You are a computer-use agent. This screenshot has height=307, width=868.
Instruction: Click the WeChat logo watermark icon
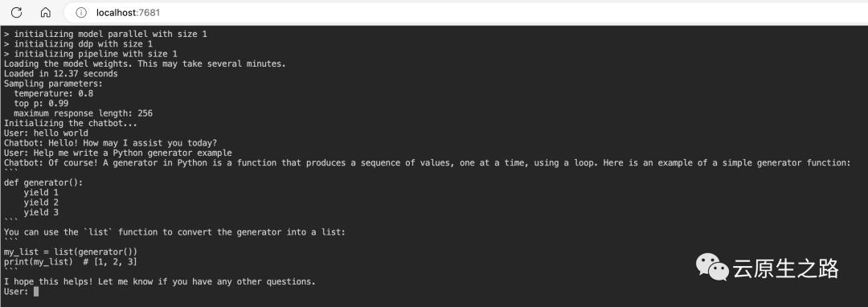712,267
